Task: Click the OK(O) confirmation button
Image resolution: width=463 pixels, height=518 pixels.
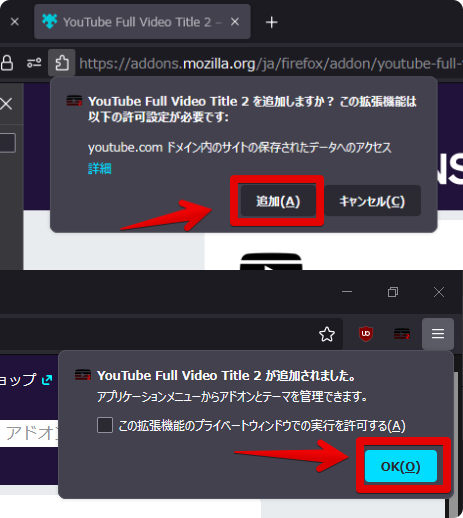Action: (x=401, y=466)
